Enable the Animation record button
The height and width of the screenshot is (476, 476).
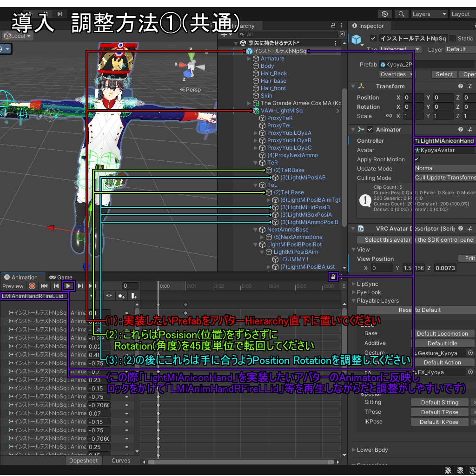pos(32,286)
